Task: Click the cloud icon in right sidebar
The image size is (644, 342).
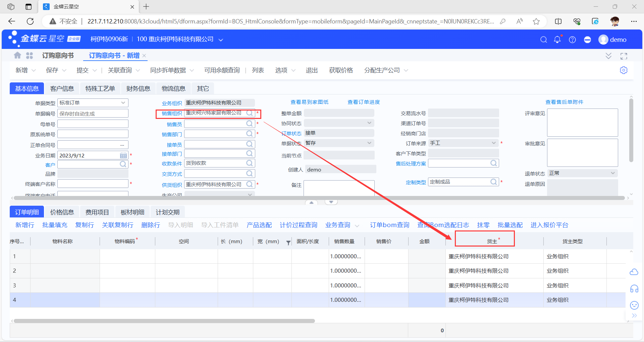Action: tap(634, 272)
